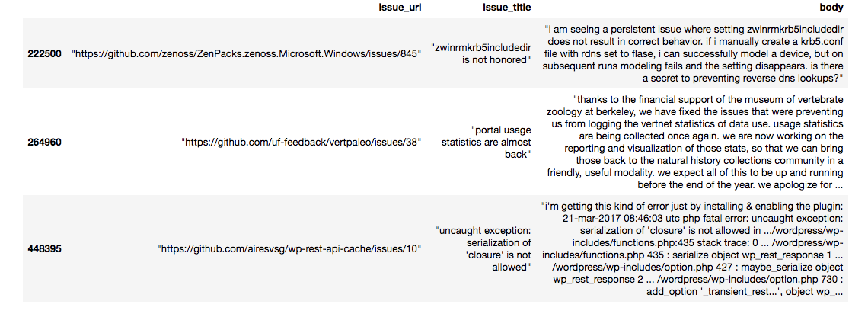Click the airesvsg wp-rest-api-cache issues/10 URL
Image resolution: width=868 pixels, height=314 pixels.
coord(289,248)
